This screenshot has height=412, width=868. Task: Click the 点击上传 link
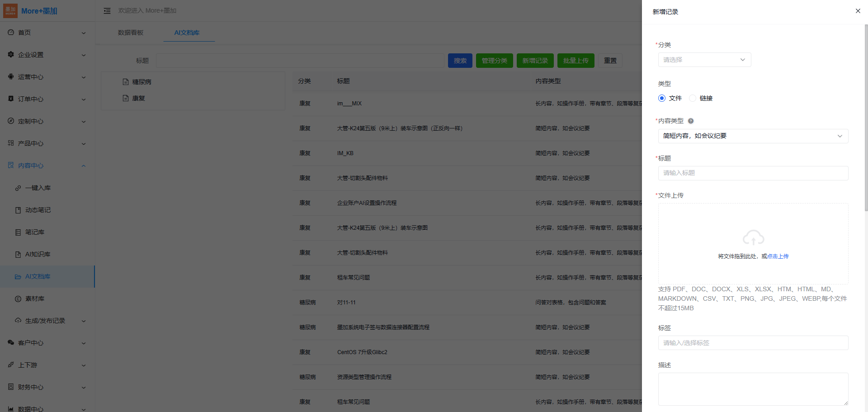point(778,256)
